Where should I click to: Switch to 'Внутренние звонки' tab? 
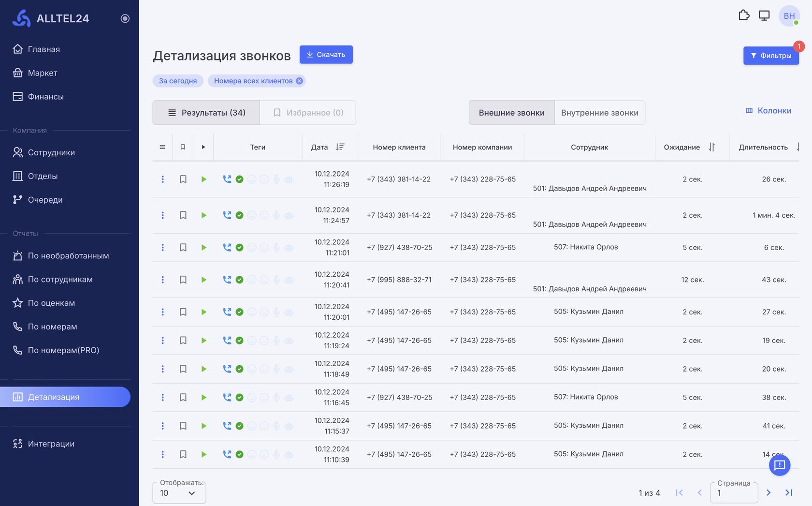[x=599, y=113]
